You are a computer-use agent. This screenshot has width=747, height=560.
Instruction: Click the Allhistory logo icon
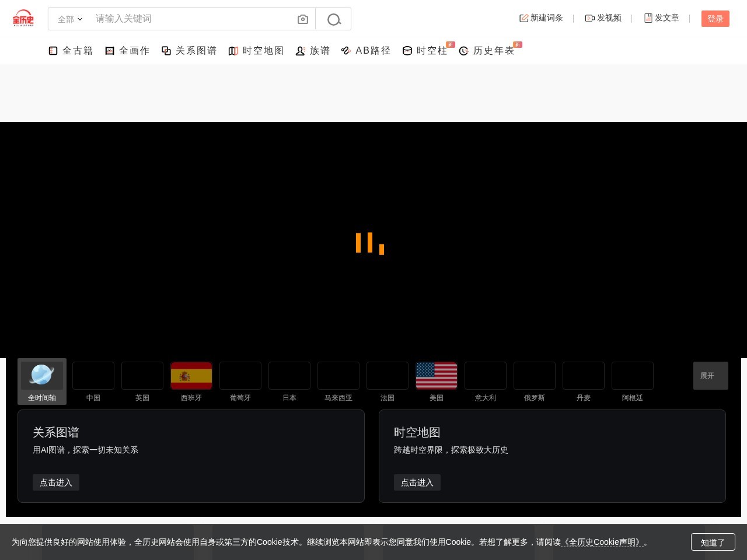point(23,18)
